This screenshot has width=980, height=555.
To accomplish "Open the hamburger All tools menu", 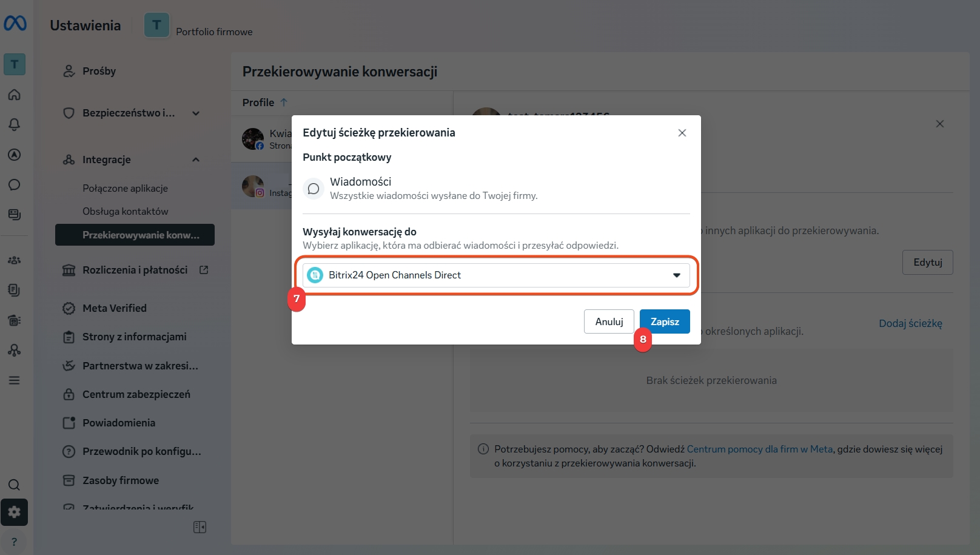I will coord(15,380).
